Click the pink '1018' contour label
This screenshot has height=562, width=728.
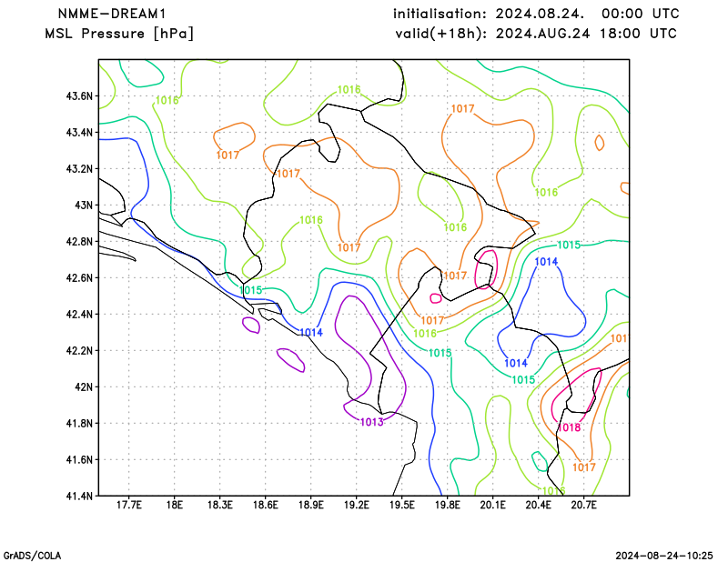pyautogui.click(x=569, y=427)
